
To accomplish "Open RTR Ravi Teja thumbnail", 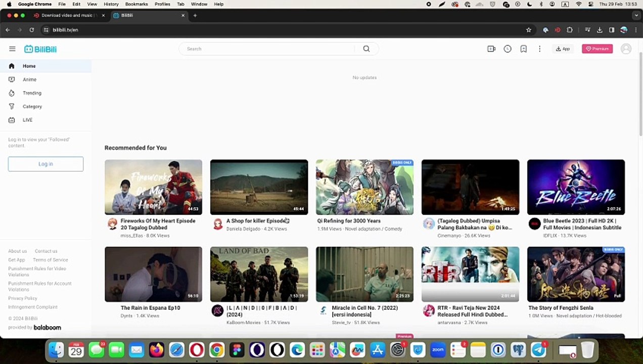I will point(470,274).
